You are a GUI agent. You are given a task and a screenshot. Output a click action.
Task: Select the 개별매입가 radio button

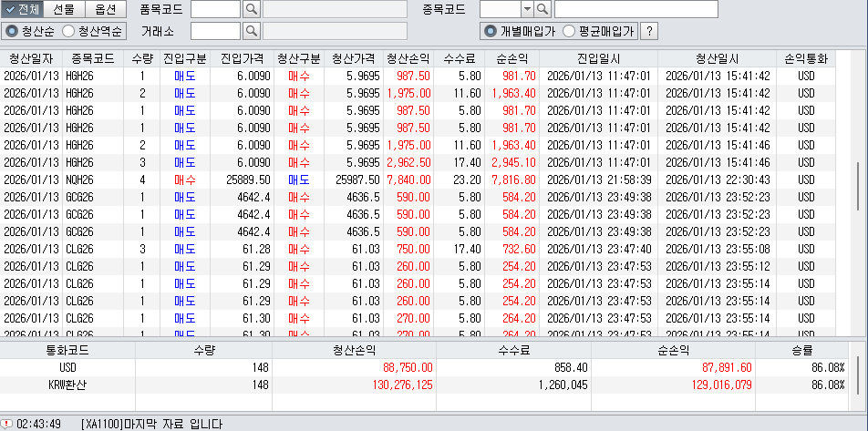pos(520,31)
